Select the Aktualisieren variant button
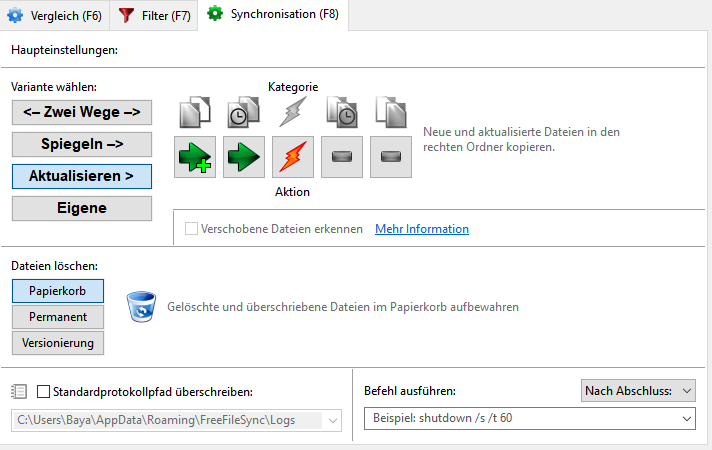 [82, 176]
